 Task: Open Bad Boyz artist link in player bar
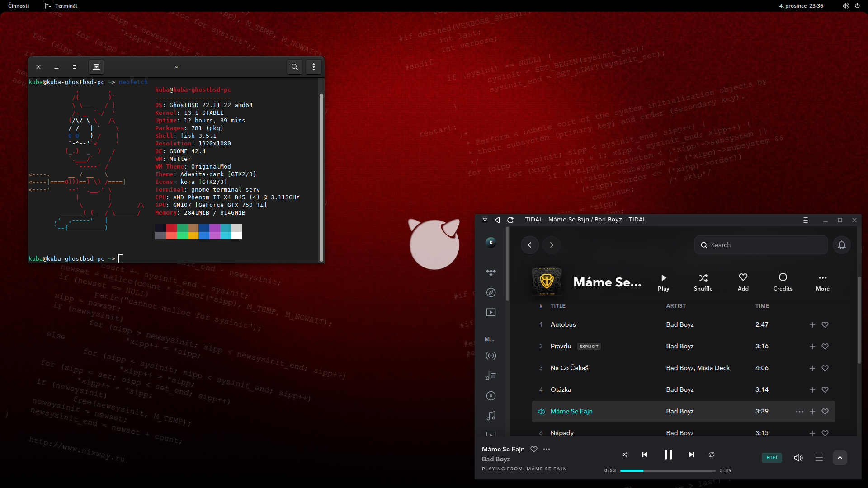coord(496,459)
